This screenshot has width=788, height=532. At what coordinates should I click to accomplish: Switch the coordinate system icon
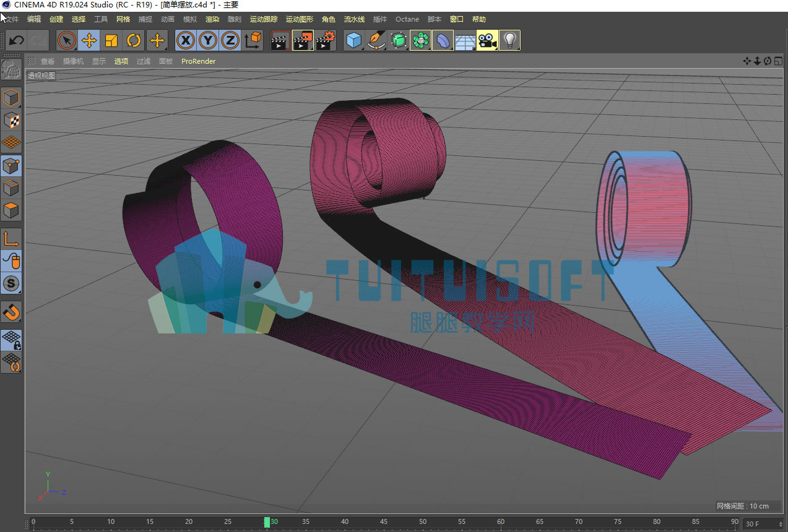coord(253,41)
